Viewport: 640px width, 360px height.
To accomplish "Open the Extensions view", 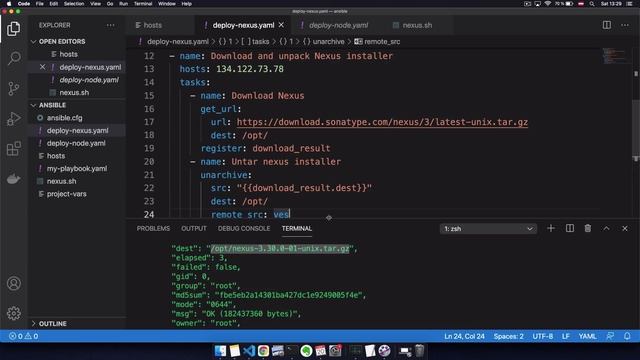I will [13, 149].
